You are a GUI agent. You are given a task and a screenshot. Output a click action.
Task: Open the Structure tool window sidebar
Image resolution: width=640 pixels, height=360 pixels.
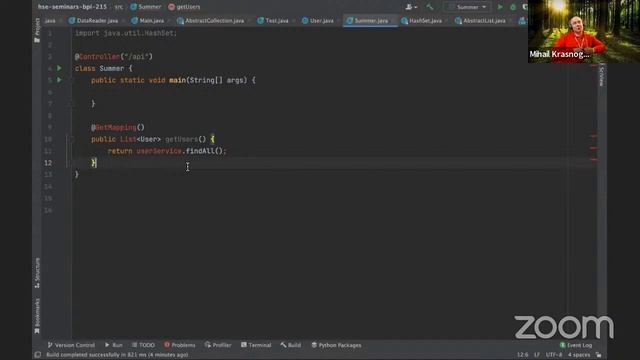click(x=37, y=273)
